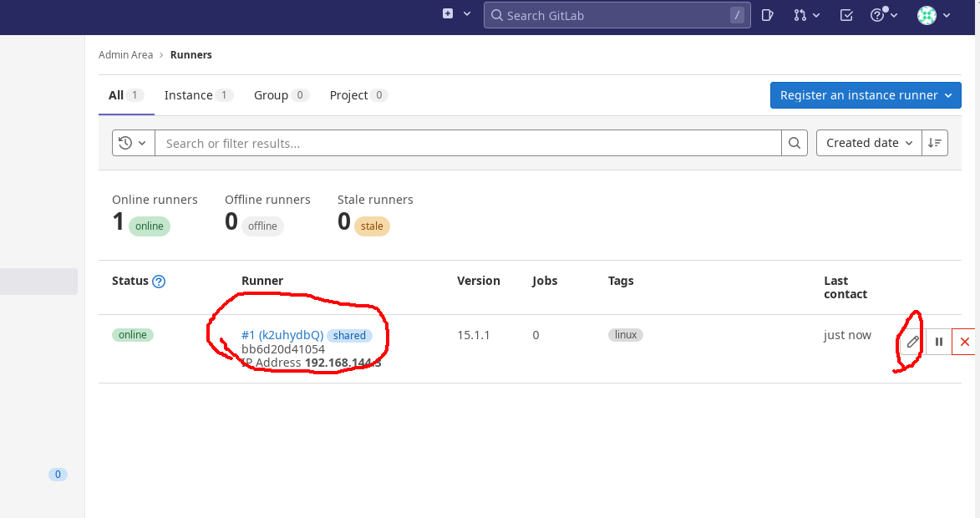Open runner #1 (k2uhydbQ) link
Viewport: 980px width, 518px height.
[x=282, y=335]
